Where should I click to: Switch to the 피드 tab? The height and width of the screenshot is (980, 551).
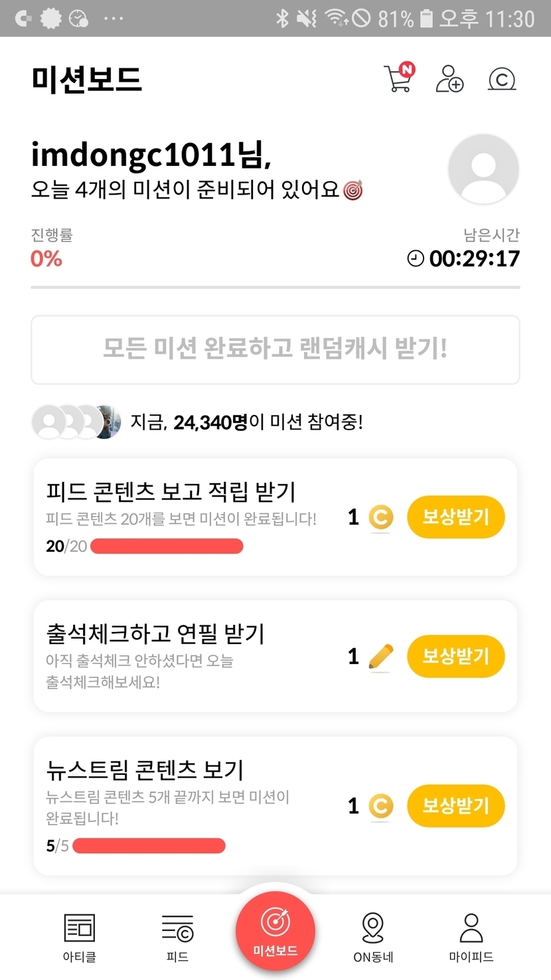tap(177, 937)
